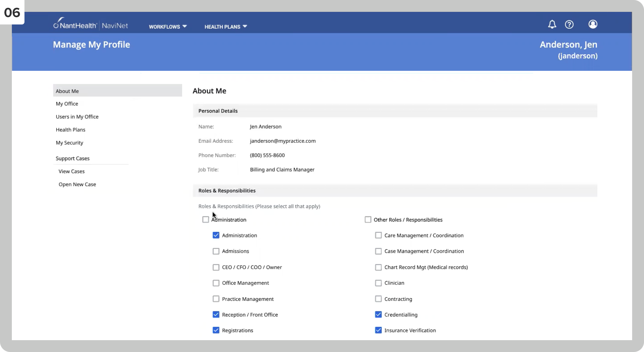Image resolution: width=644 pixels, height=352 pixels.
Task: Enable Chart Record Mgt (Medical records) checkbox
Action: click(378, 267)
